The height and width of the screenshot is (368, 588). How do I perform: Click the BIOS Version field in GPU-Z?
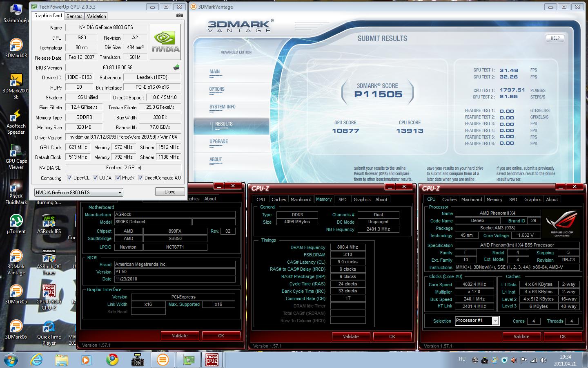118,67
